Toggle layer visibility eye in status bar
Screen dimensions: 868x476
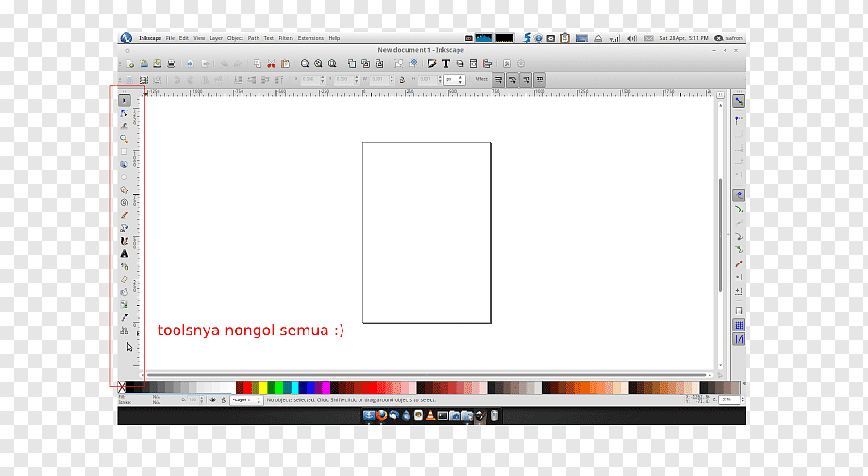click(212, 400)
